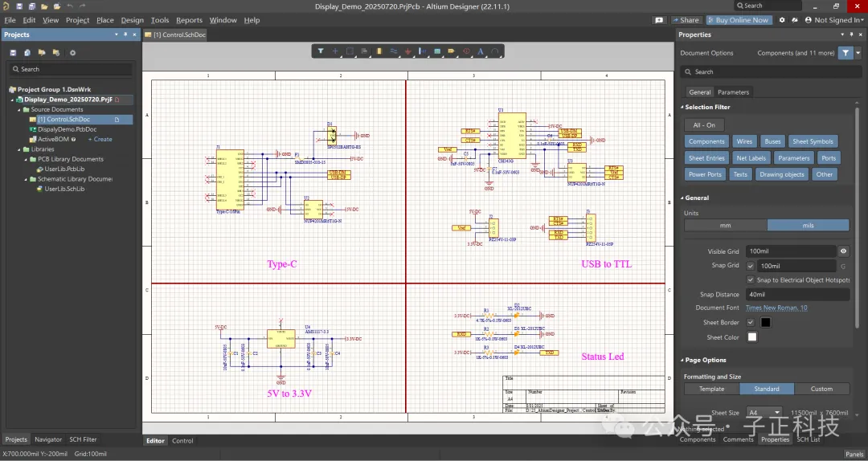Switch to the Navigator panel tab
The width and height of the screenshot is (868, 461).
[48, 439]
